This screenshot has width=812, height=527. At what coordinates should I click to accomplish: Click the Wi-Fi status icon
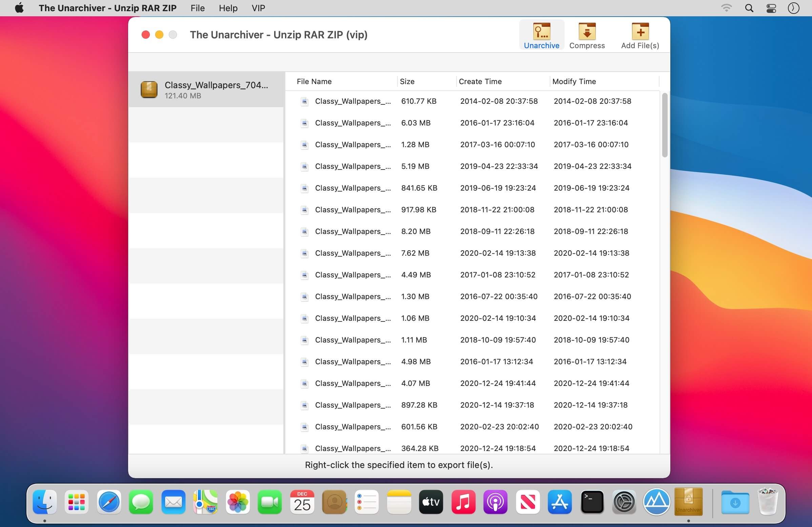726,8
